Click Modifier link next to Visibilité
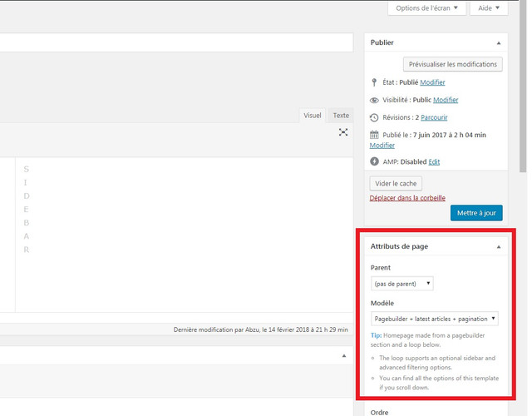This screenshot has width=532, height=416. pyautogui.click(x=446, y=100)
